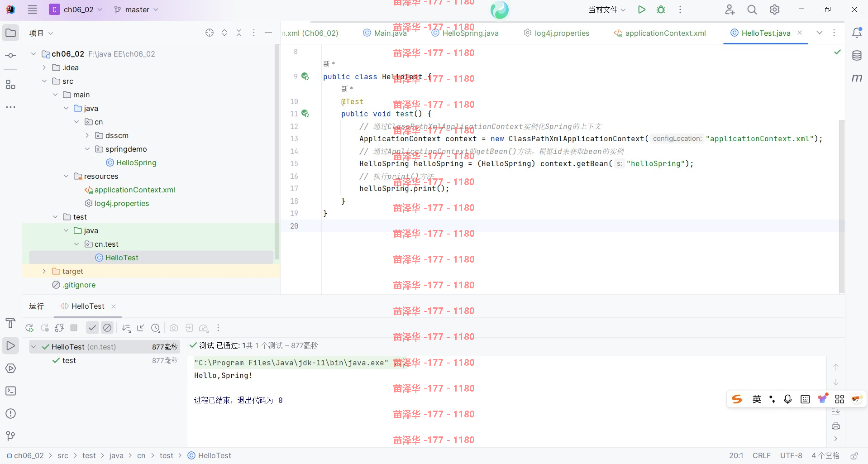Change indent setting 4 个空格
868x464 pixels.
click(825, 456)
